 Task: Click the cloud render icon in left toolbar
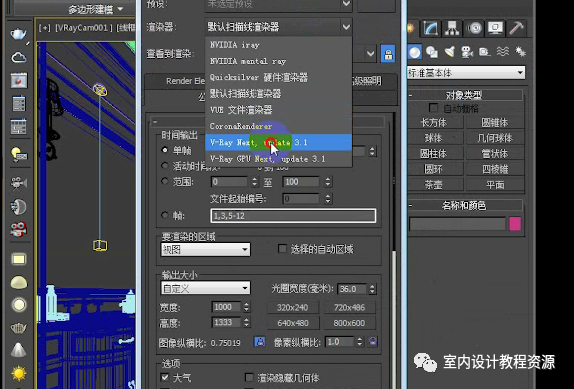coord(18,57)
